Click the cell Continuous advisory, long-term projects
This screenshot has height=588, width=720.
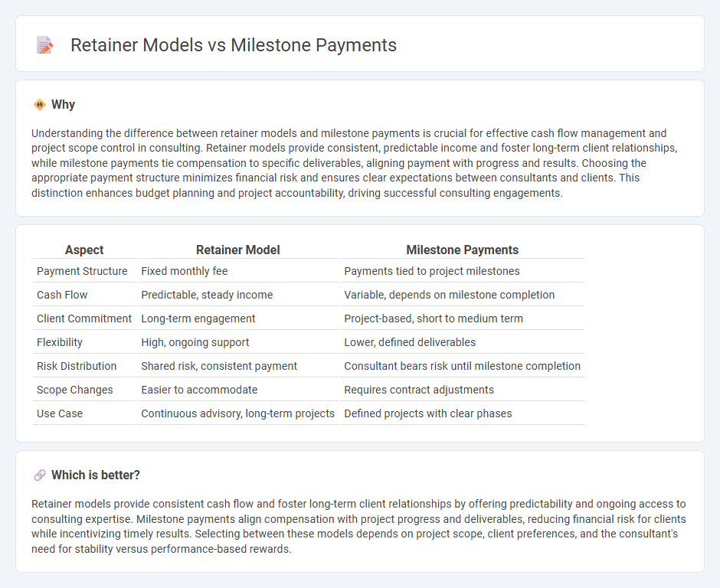coord(238,413)
